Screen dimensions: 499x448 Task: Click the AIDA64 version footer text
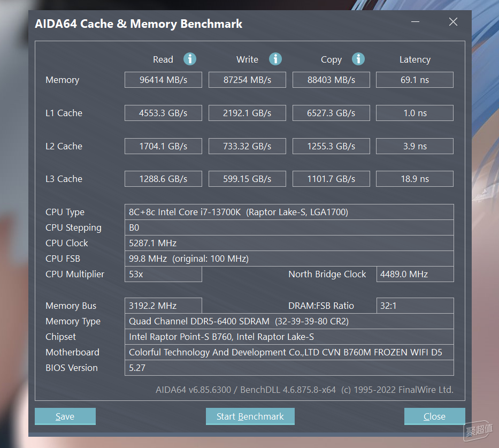click(304, 390)
